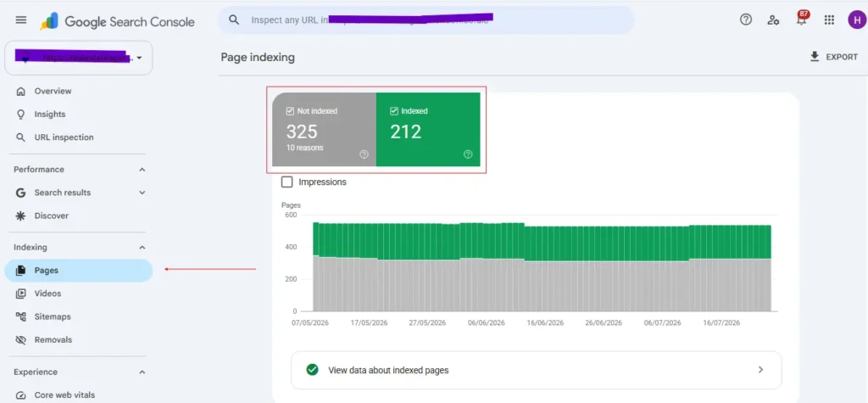Click the URL inspection magnifier icon

point(21,137)
